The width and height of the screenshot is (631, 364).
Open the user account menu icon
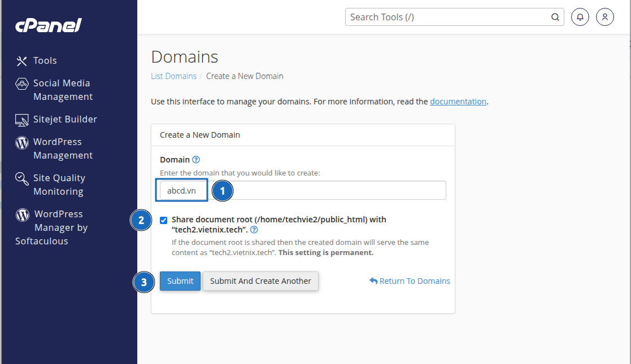(x=604, y=17)
